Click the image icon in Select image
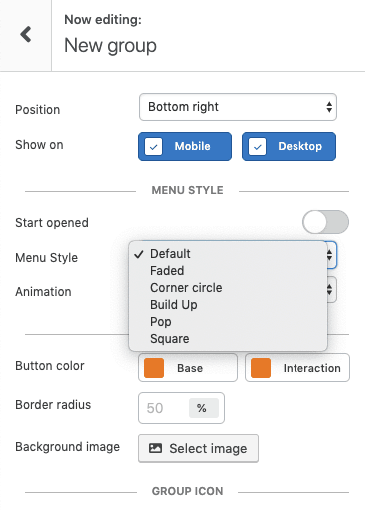The height and width of the screenshot is (511, 365). [155, 448]
